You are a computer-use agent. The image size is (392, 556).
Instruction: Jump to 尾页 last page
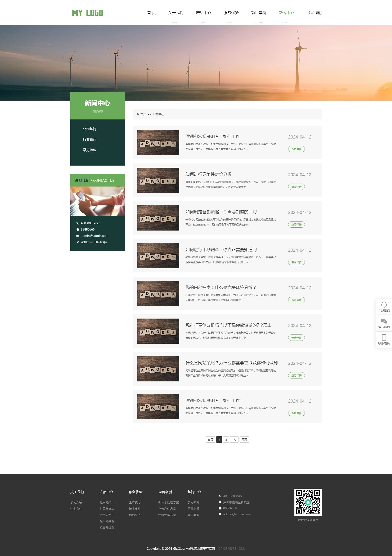coord(244,439)
